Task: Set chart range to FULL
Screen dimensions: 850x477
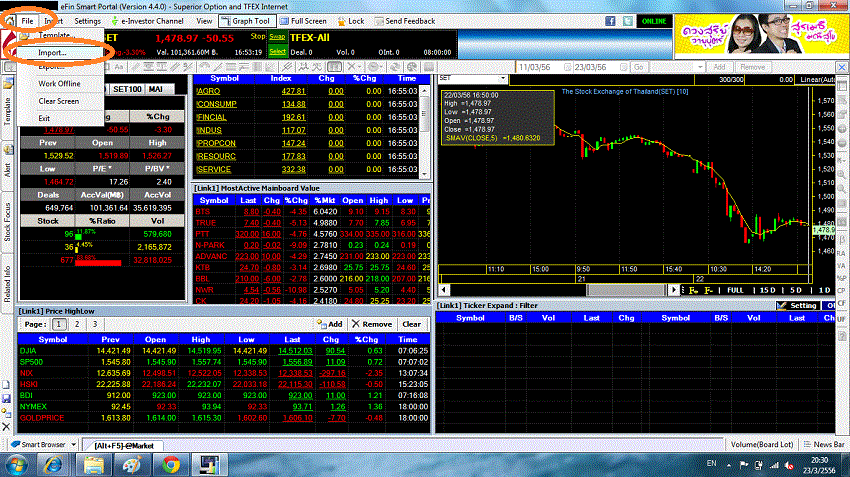Action: coord(735,291)
